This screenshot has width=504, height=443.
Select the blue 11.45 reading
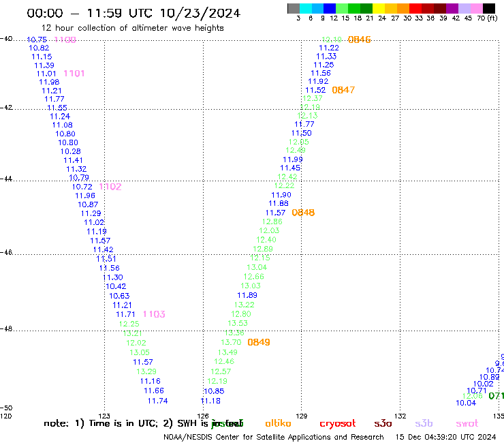click(x=290, y=168)
